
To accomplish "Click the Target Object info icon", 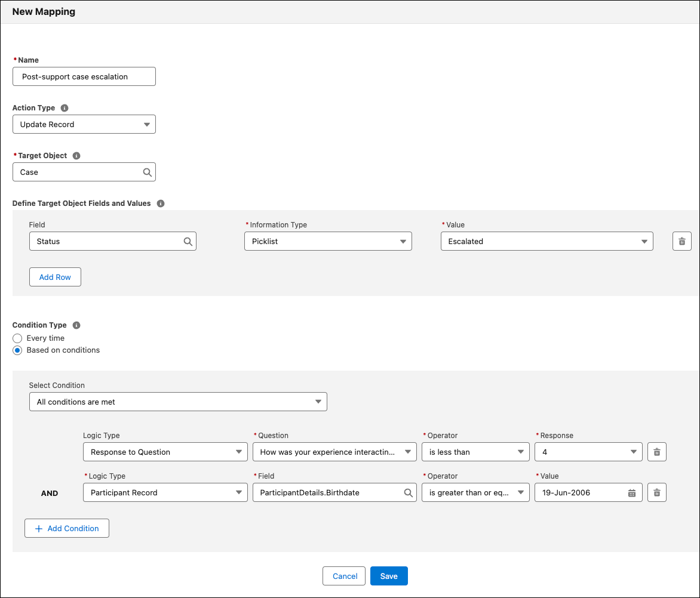I will pyautogui.click(x=76, y=156).
